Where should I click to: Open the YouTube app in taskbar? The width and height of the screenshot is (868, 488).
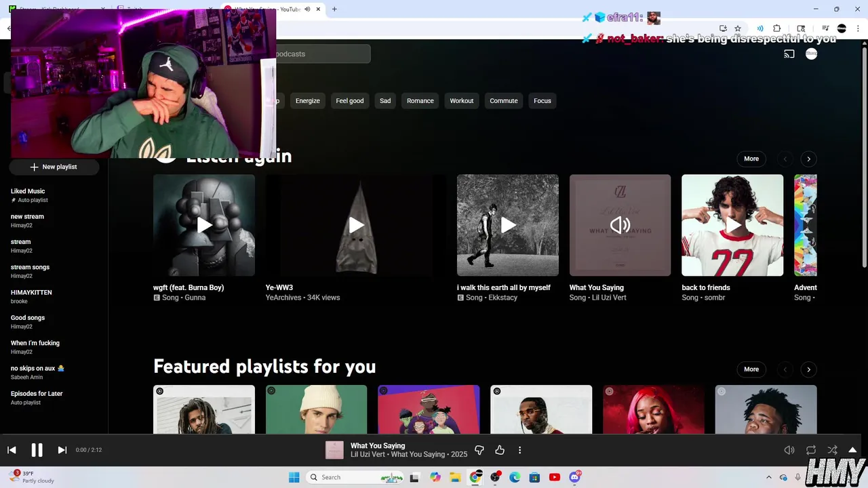555,477
